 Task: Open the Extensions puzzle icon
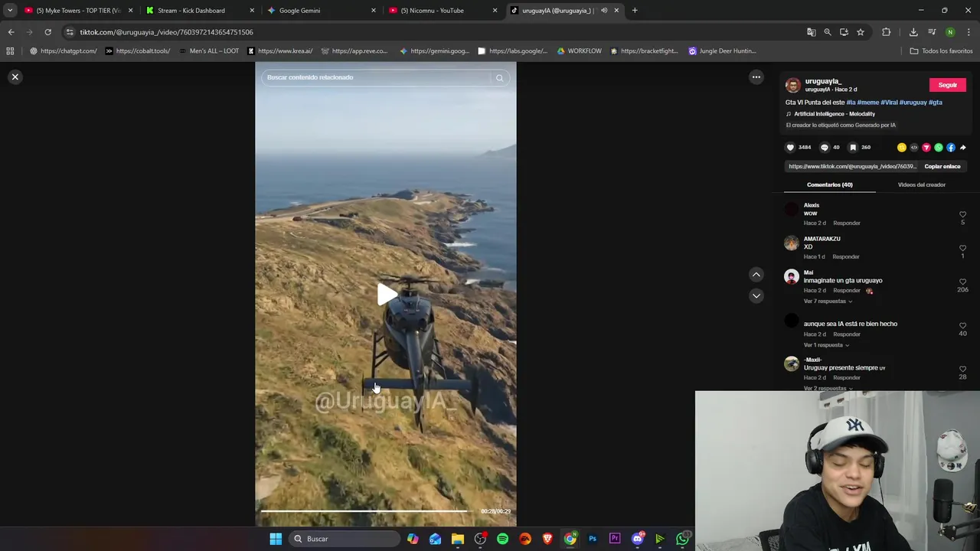point(886,32)
